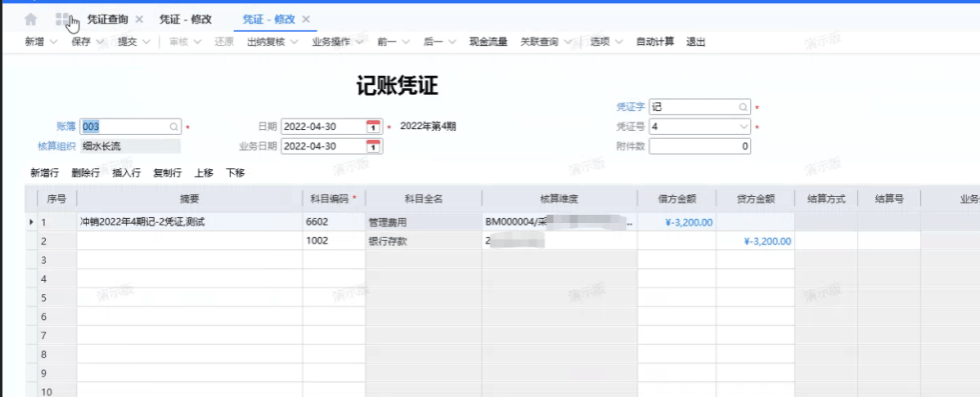
Task: Open the search icon in 凭证字 field
Action: (x=742, y=107)
